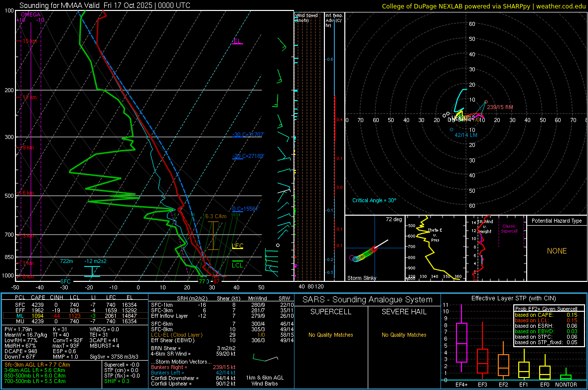The image size is (588, 390).
Task: Click the green NONTOR box plot
Action: click(566, 375)
